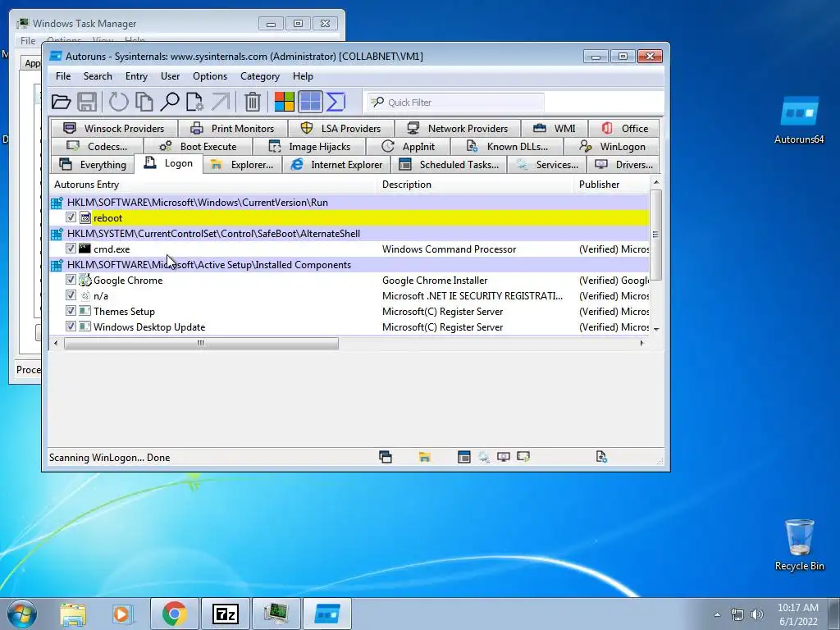Screen dimensions: 840x630
Task: Click the Entry Properties page icon
Action: click(194, 102)
